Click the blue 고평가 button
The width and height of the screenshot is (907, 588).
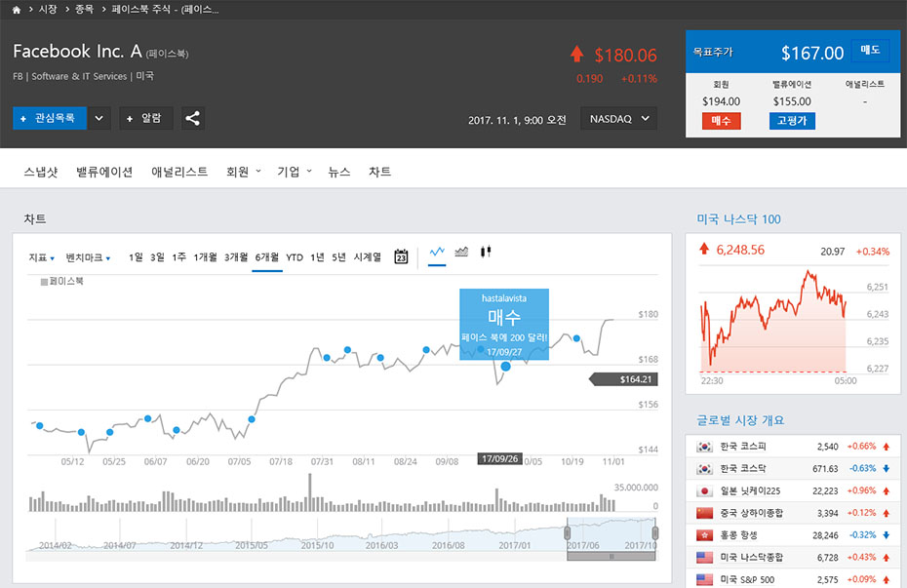coord(792,121)
